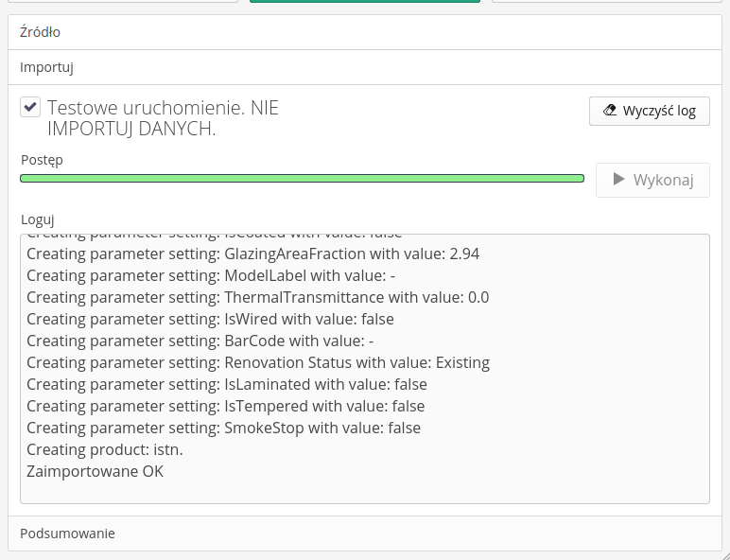Click the ThermalTransmittance log entry
Viewport: 730px width, 560px height.
click(257, 297)
